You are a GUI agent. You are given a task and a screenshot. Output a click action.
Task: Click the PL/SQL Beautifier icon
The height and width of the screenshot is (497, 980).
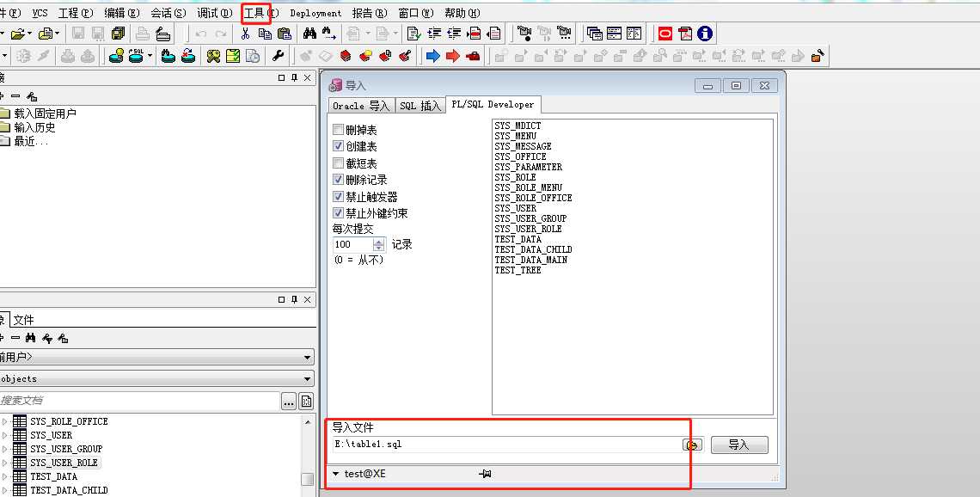pyautogui.click(x=413, y=34)
